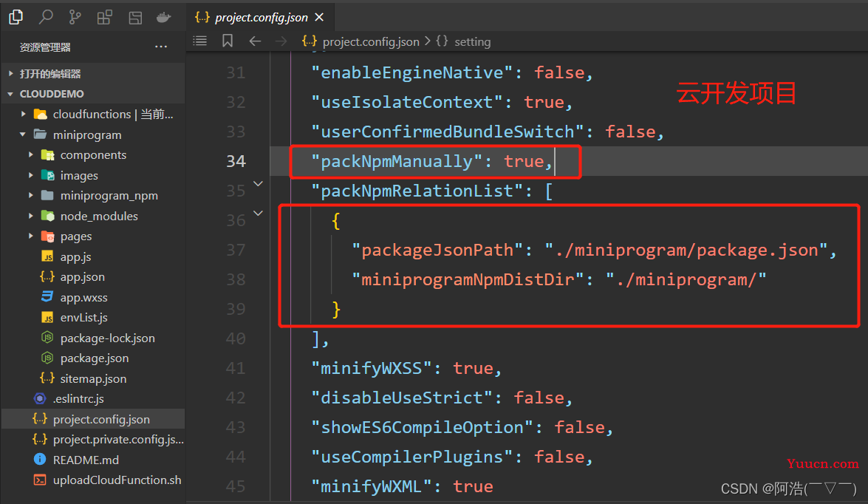Click the node_modules folder icon
Viewport: 868px width, 504px height.
[x=47, y=216]
